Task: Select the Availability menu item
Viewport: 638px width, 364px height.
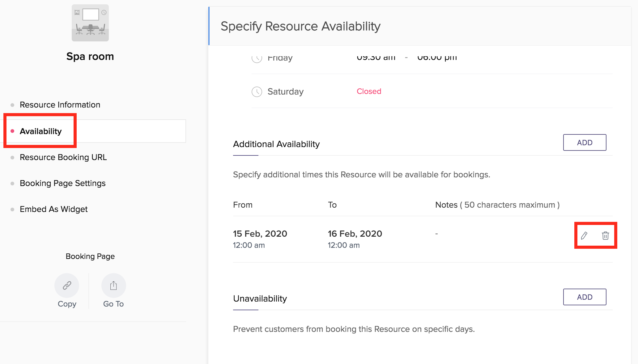Action: (40, 131)
